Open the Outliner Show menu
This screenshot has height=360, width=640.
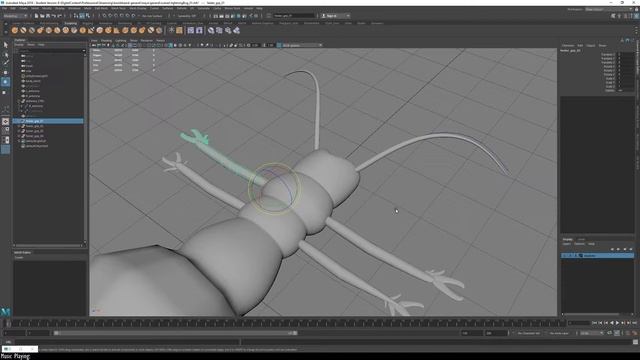click(x=31, y=44)
